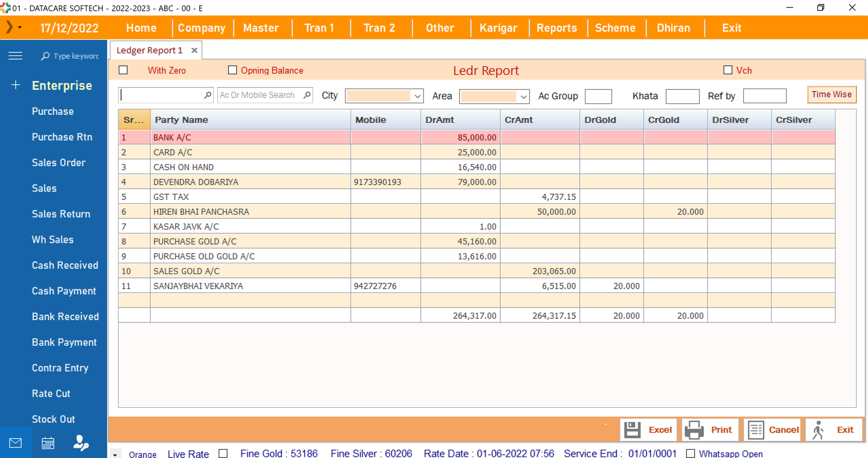Viewport: 868px width, 458px height.
Task: Click the Party Name column header
Action: pyautogui.click(x=251, y=120)
